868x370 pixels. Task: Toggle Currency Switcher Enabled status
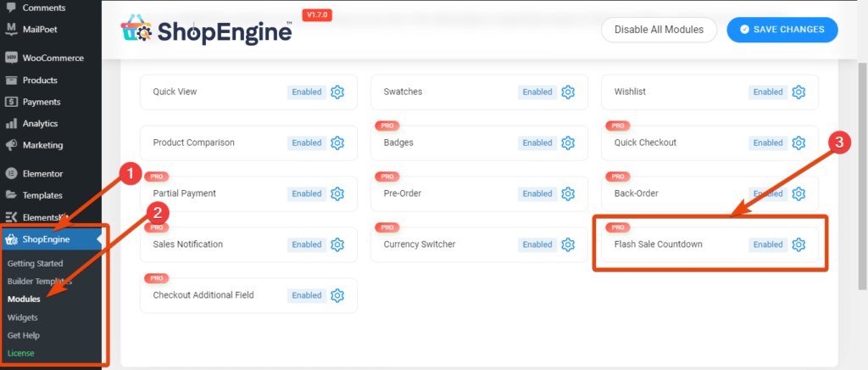[x=537, y=244]
